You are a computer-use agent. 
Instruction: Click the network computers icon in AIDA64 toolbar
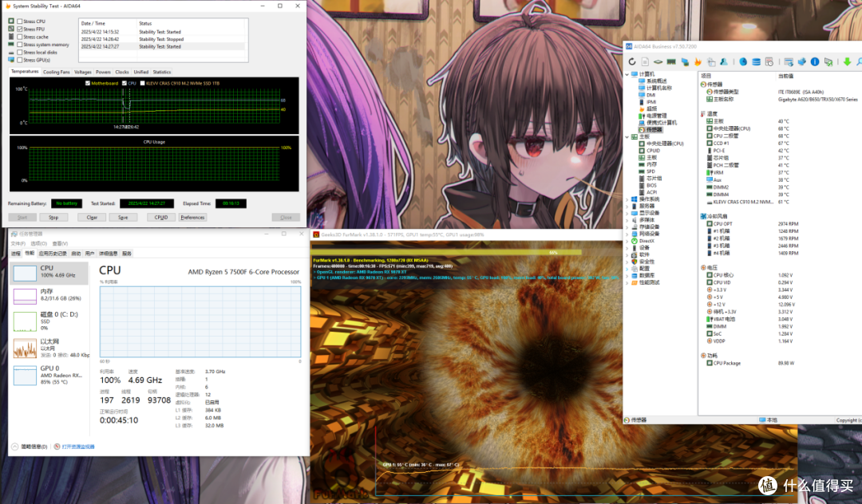pyautogui.click(x=685, y=62)
